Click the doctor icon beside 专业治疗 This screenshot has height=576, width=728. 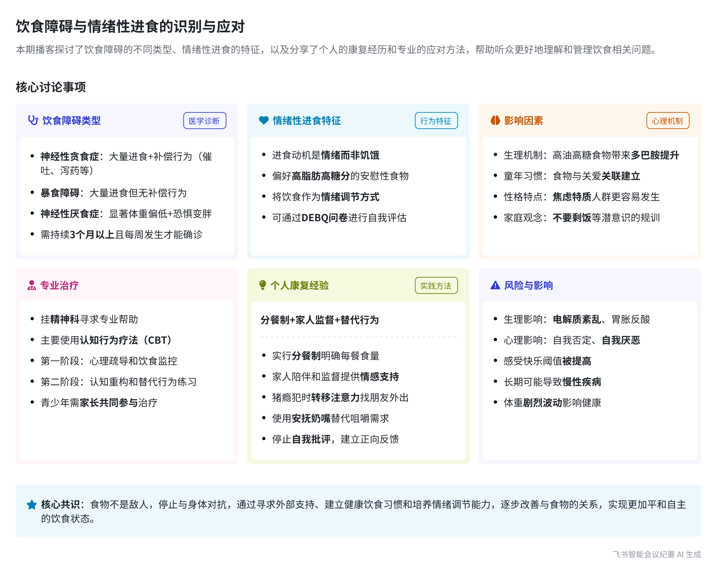pos(32,285)
